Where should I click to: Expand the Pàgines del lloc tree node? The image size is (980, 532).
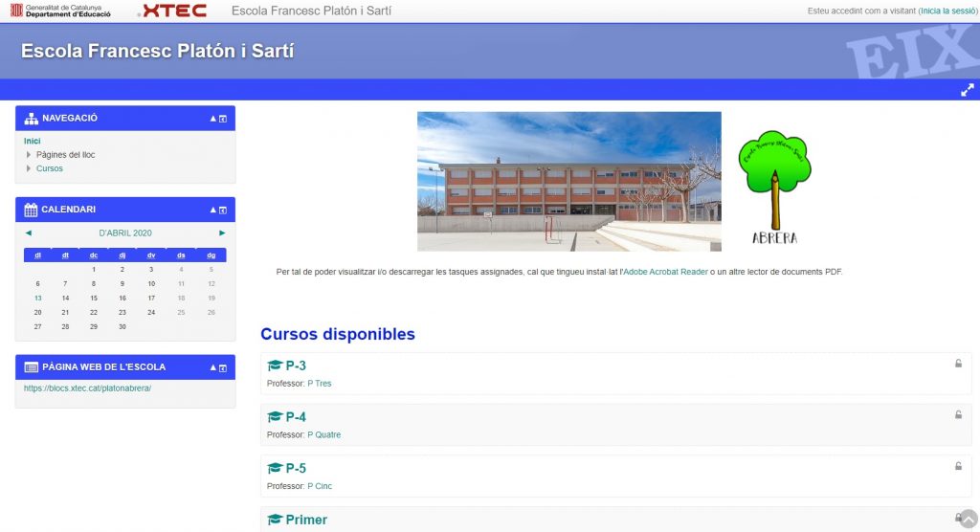(x=29, y=155)
